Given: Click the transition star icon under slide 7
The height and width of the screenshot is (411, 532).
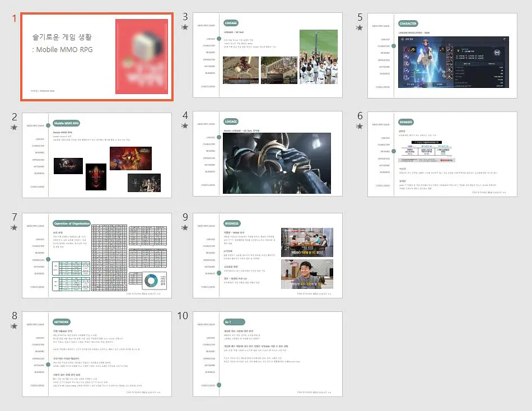Looking at the screenshot, I should tap(14, 228).
